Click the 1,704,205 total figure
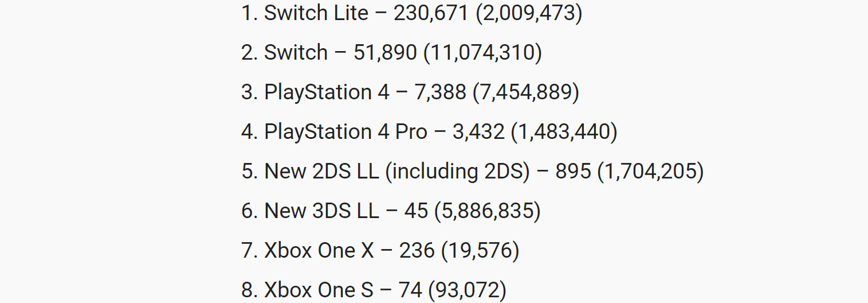868x303 pixels. coord(650,171)
